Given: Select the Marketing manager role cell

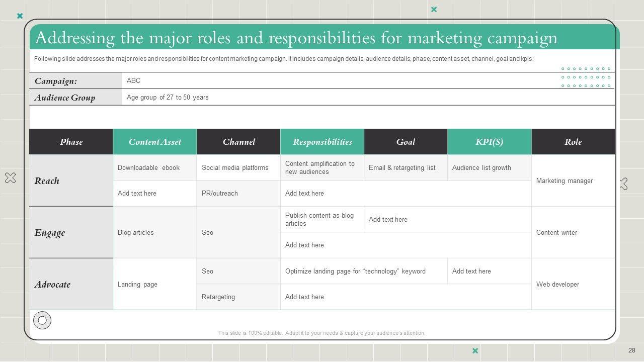Looking at the screenshot, I should click(x=573, y=180).
